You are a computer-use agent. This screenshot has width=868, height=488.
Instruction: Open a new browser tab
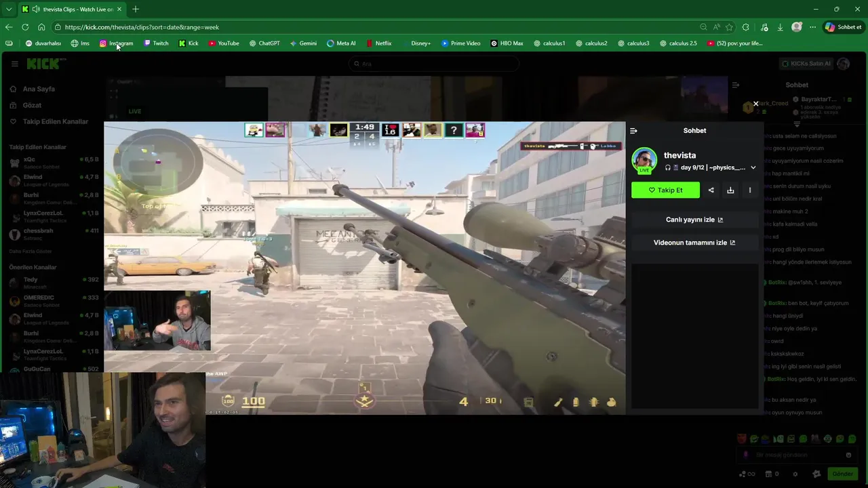[136, 9]
